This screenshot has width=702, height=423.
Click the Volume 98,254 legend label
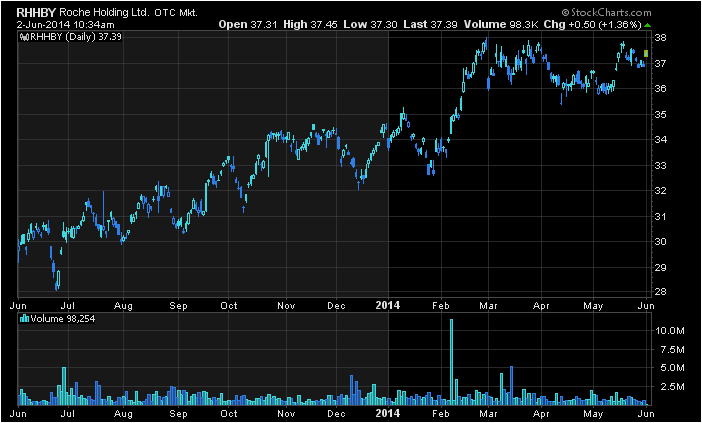point(63,319)
